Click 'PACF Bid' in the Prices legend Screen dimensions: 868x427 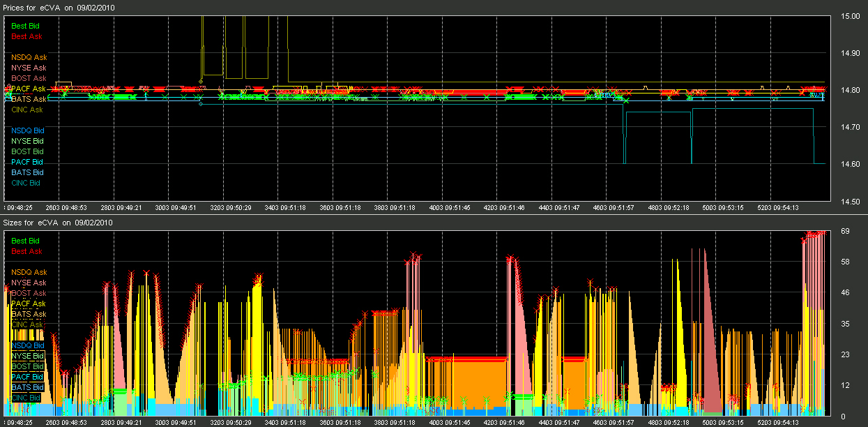click(28, 162)
